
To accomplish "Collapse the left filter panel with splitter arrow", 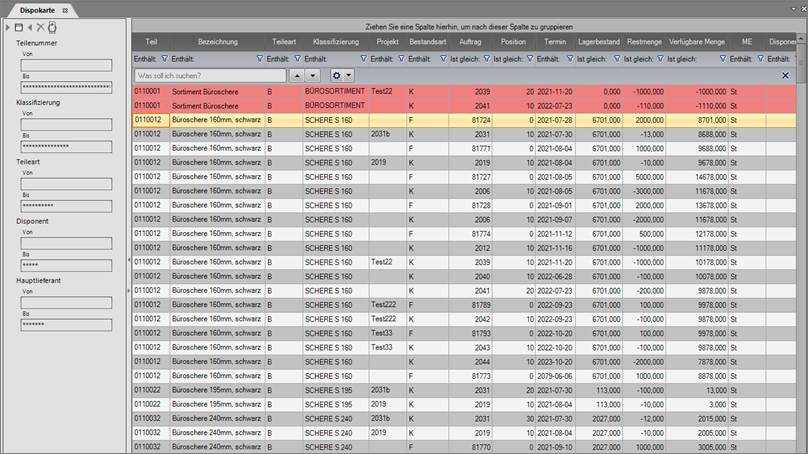I will 127,260.
